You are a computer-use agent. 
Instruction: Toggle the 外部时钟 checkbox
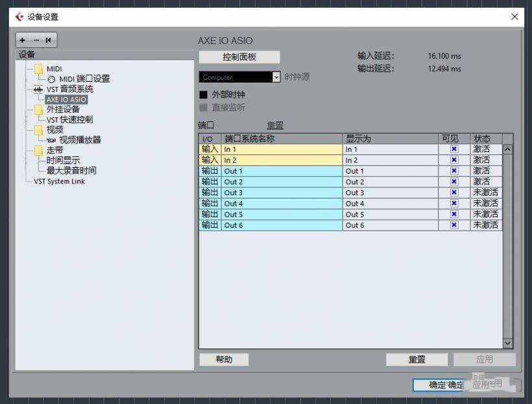click(x=203, y=95)
